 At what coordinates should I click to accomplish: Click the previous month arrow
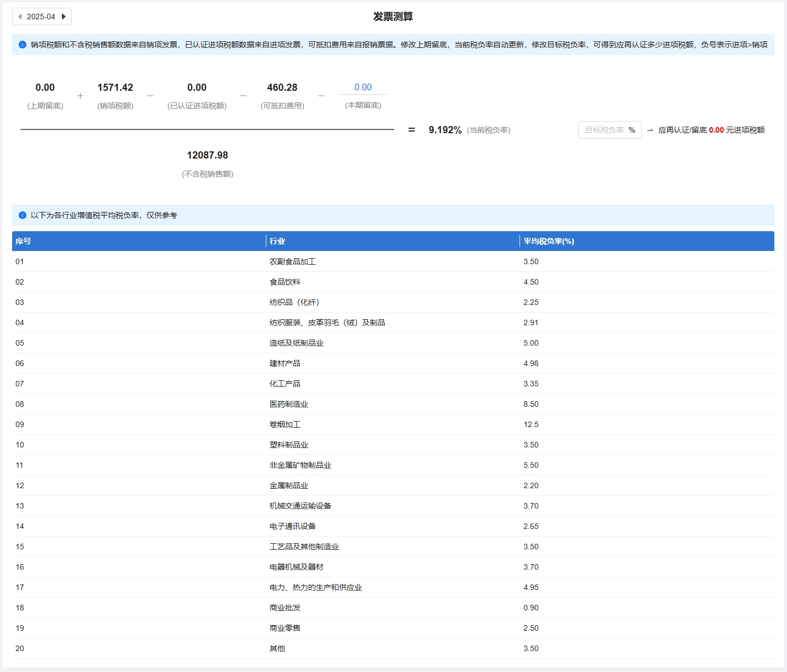coord(20,17)
